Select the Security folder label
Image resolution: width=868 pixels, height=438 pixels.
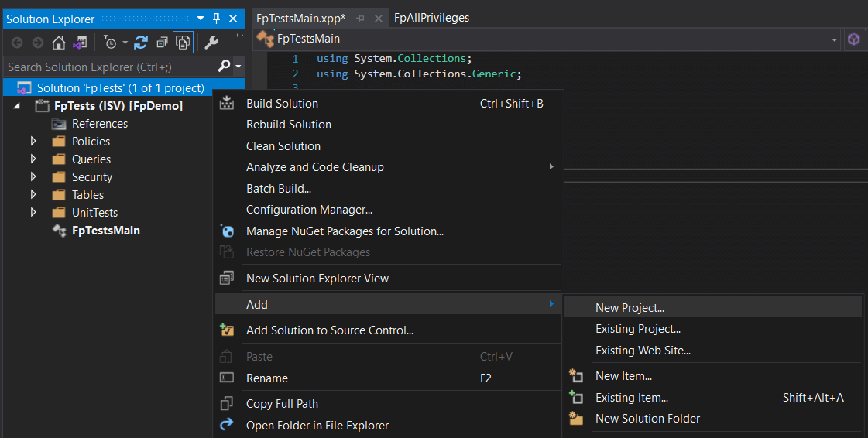(x=92, y=177)
